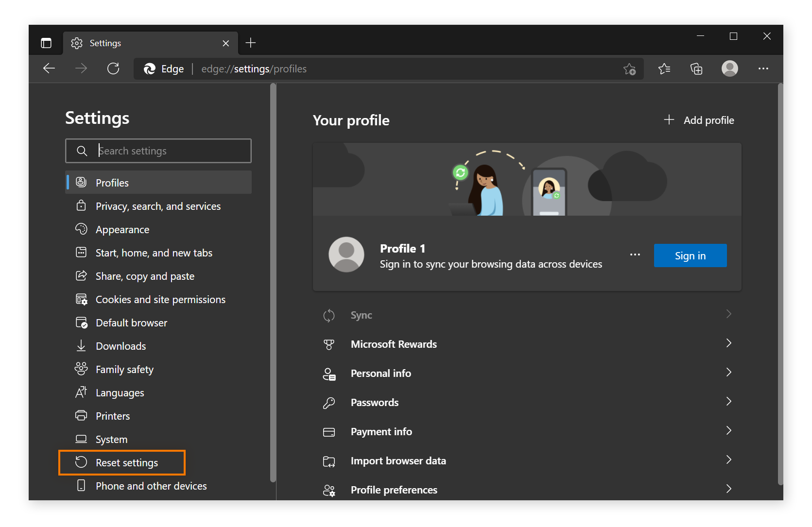Click the Import browser data folder icon
Viewport: 812px width, 527px height.
tap(329, 461)
